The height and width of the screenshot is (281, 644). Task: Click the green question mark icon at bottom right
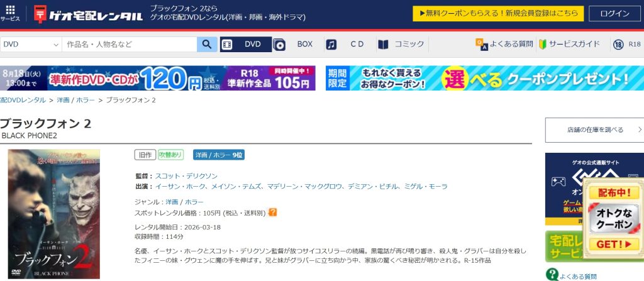(x=552, y=275)
